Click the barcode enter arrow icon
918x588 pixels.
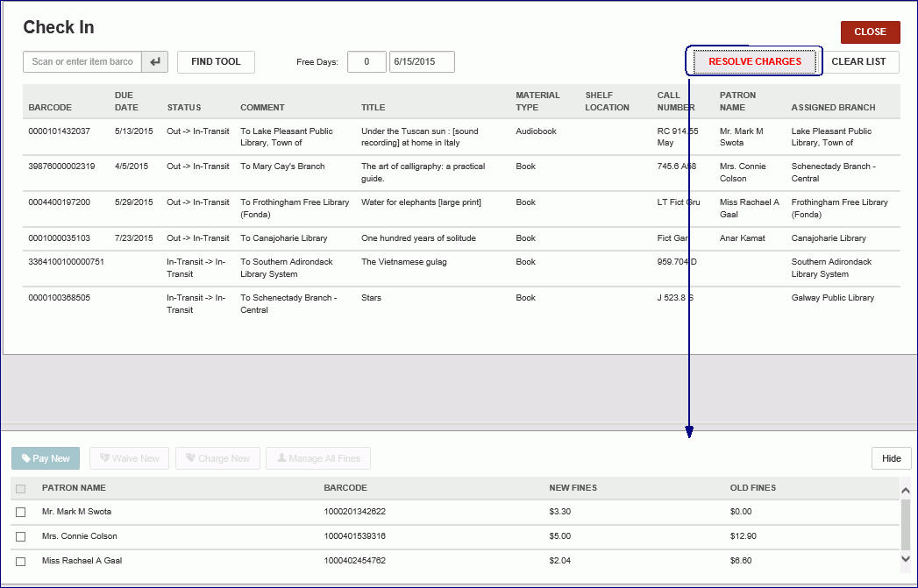coord(154,61)
